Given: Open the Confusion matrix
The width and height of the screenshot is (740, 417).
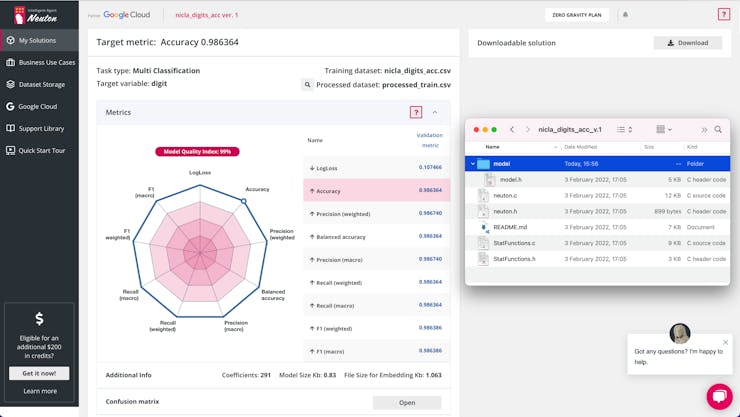Looking at the screenshot, I should point(407,402).
